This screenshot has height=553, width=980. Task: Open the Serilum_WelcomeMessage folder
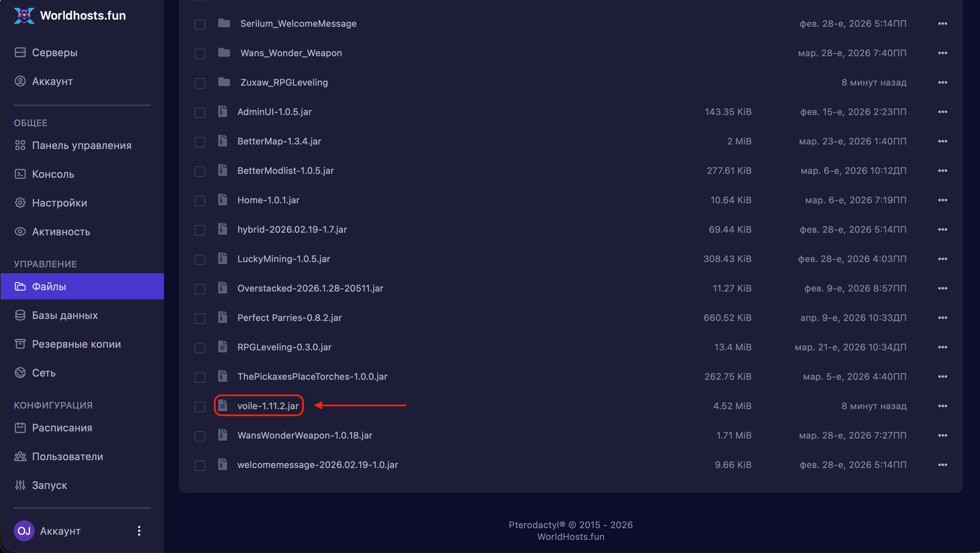click(298, 24)
